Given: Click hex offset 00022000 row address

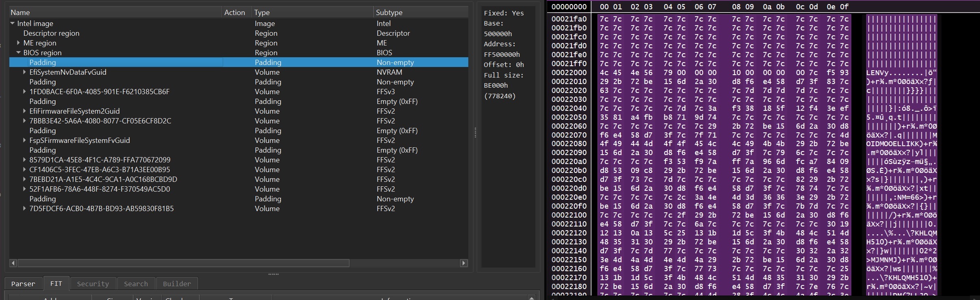Looking at the screenshot, I should (569, 73).
